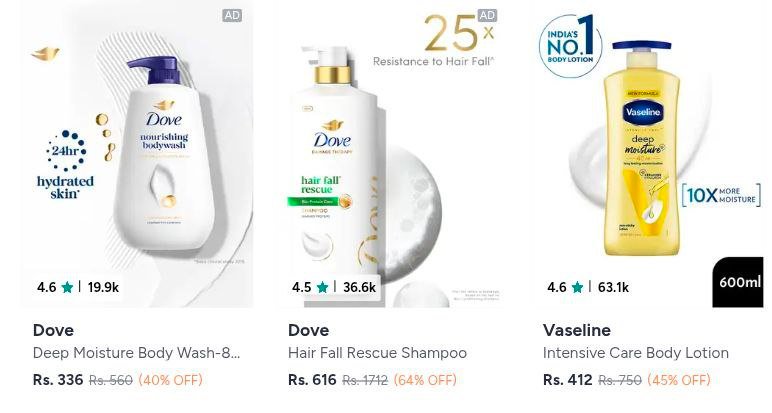
Task: Open the Hair Fall Rescue Shampoo title link
Action: [x=377, y=353]
